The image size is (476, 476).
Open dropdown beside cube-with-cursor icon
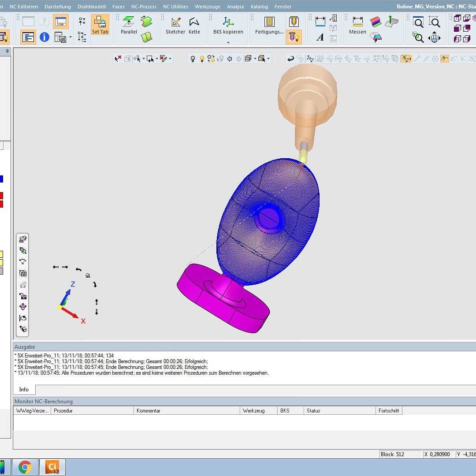click(x=268, y=59)
